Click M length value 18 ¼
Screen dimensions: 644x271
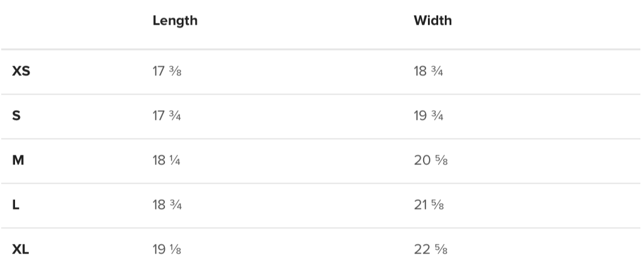pos(167,161)
